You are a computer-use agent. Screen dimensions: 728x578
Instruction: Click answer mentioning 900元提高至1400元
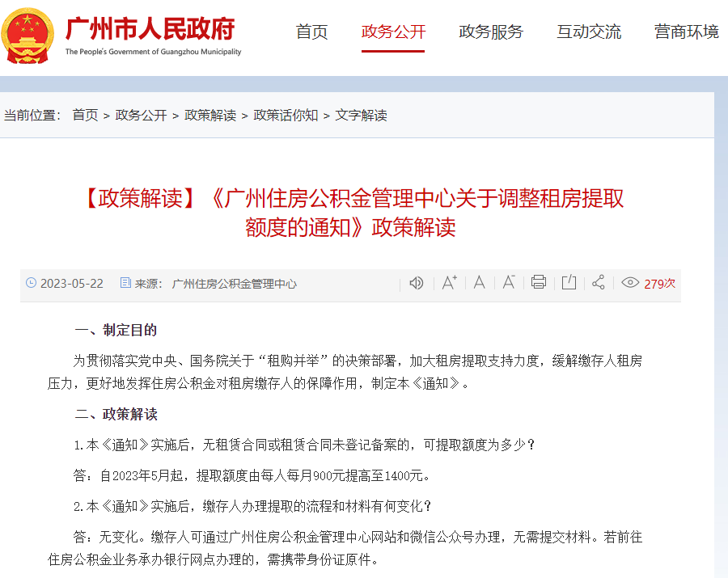[252, 475]
